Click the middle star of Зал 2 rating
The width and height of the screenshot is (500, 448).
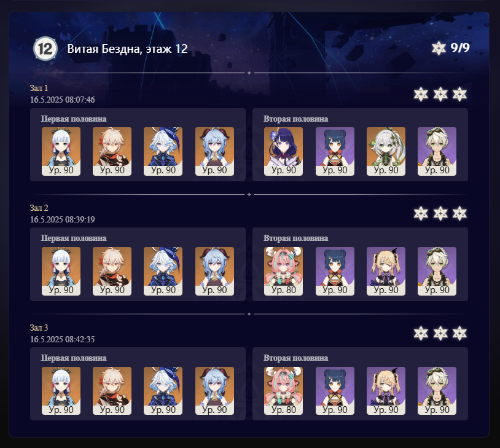440,213
